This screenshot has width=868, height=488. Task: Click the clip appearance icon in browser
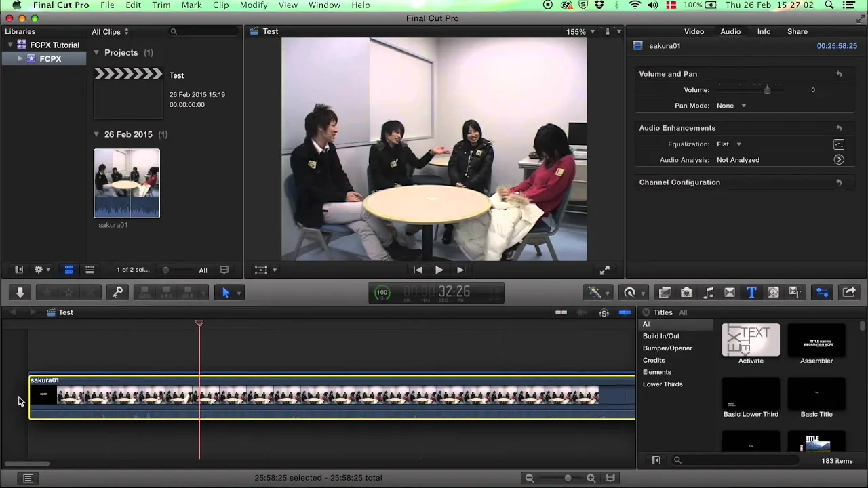coord(224,270)
